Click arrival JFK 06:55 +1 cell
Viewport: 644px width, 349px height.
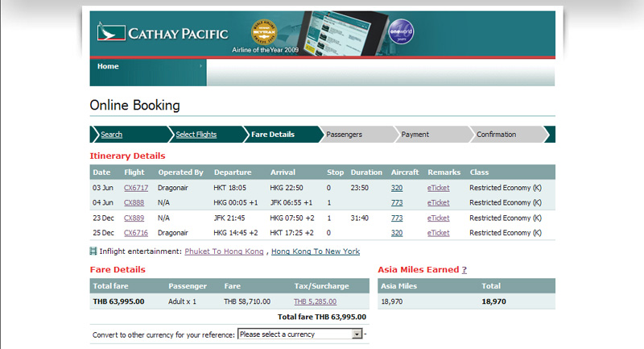pos(291,202)
